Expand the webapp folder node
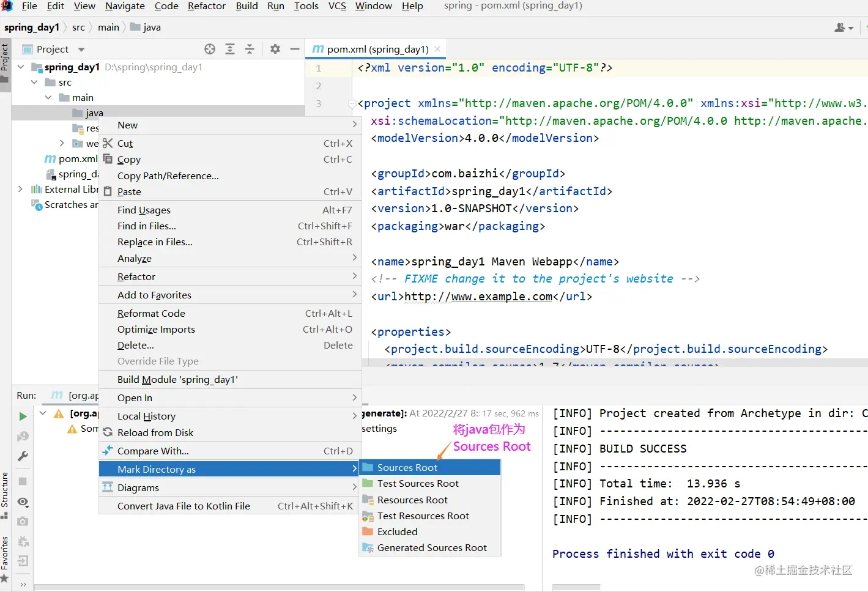Image resolution: width=868 pixels, height=592 pixels. pos(62,143)
